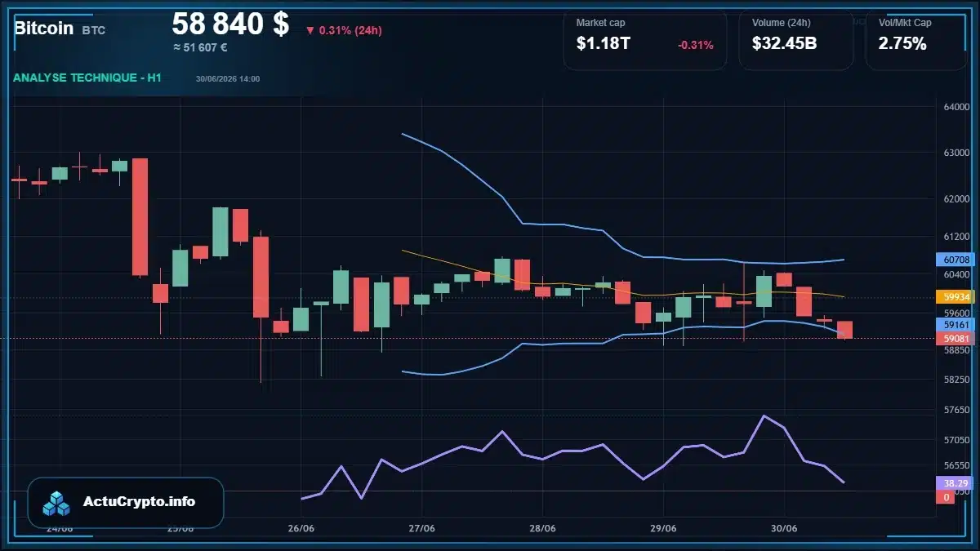Image resolution: width=980 pixels, height=551 pixels.
Task: Click the 30/06/2026 14:00 timestamp
Action: [228, 79]
